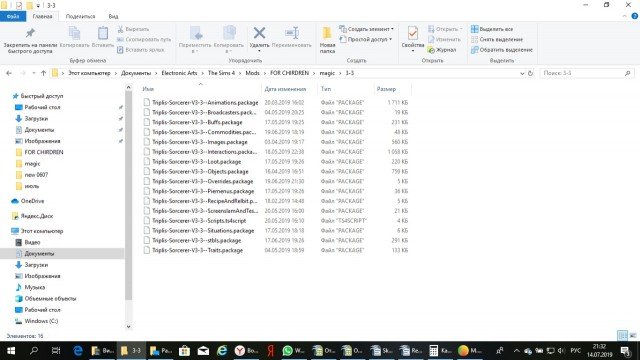Click the Back navigation arrow
The image size is (640, 360).
(x=9, y=73)
